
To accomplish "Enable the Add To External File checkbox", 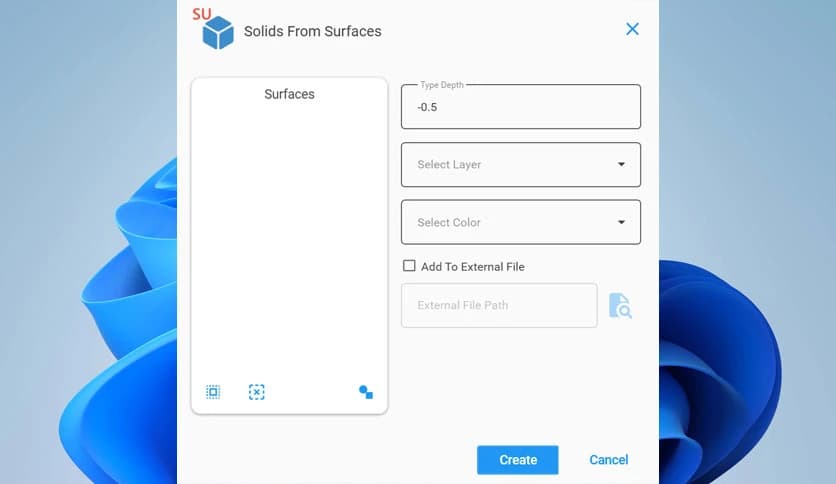I will [409, 266].
